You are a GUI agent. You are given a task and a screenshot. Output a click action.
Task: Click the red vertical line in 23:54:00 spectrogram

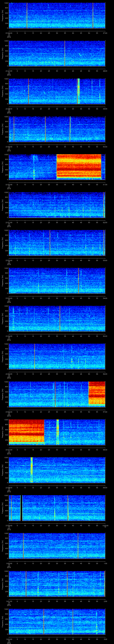(x=60, y=318)
